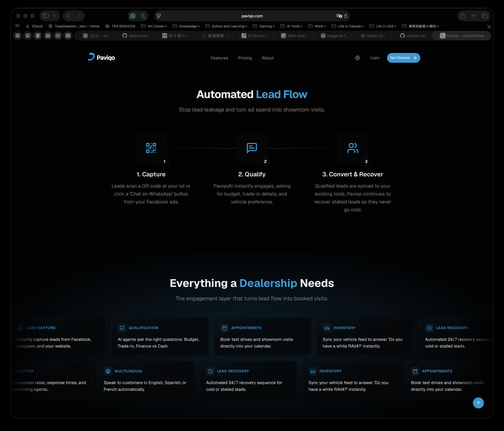Click the calendar icon beside Book test drives card
The image size is (504, 431).
tap(225, 328)
